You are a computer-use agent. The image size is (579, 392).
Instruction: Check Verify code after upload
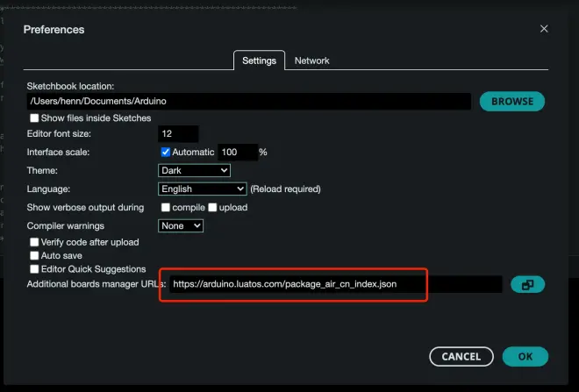click(x=35, y=242)
